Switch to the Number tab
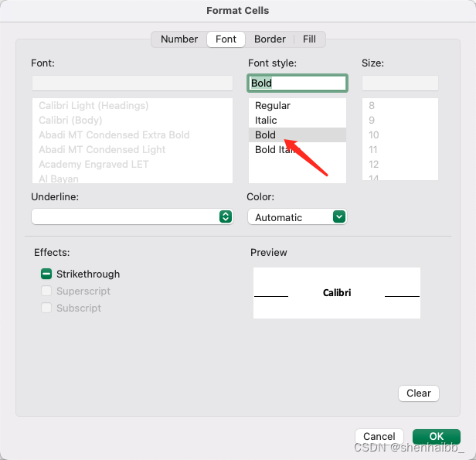This screenshot has width=476, height=460. (179, 39)
